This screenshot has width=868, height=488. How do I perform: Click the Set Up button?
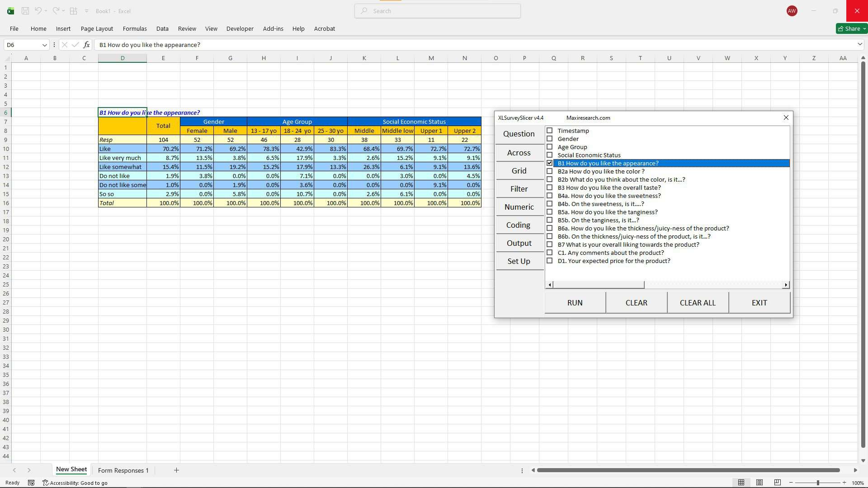[519, 261]
